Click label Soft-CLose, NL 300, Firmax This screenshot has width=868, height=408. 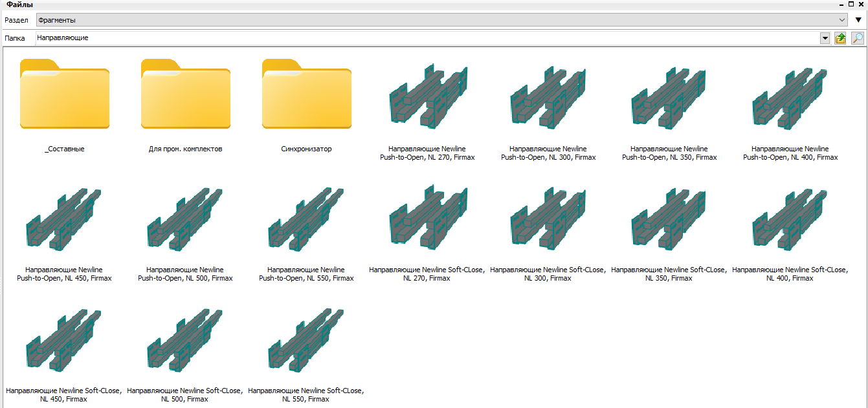(x=548, y=274)
